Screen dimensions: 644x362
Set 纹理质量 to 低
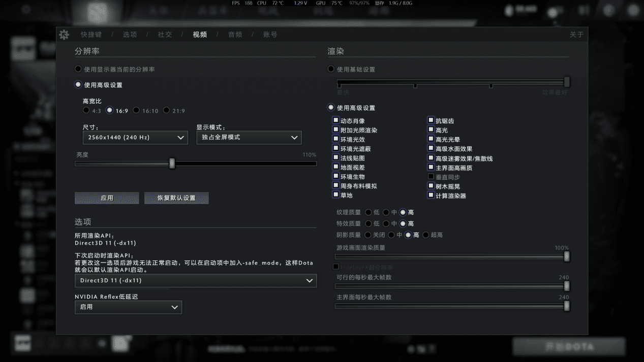point(369,212)
